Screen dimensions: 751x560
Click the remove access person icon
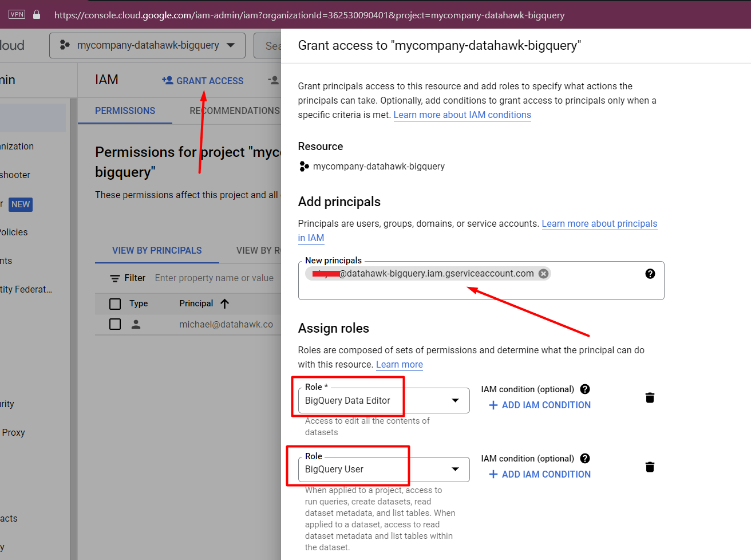[x=274, y=81]
